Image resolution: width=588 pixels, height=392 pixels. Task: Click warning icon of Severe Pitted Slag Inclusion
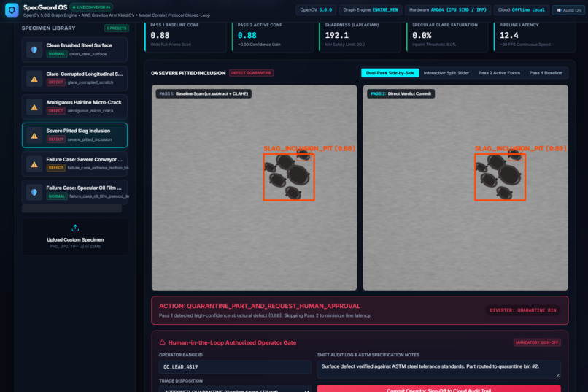point(34,136)
